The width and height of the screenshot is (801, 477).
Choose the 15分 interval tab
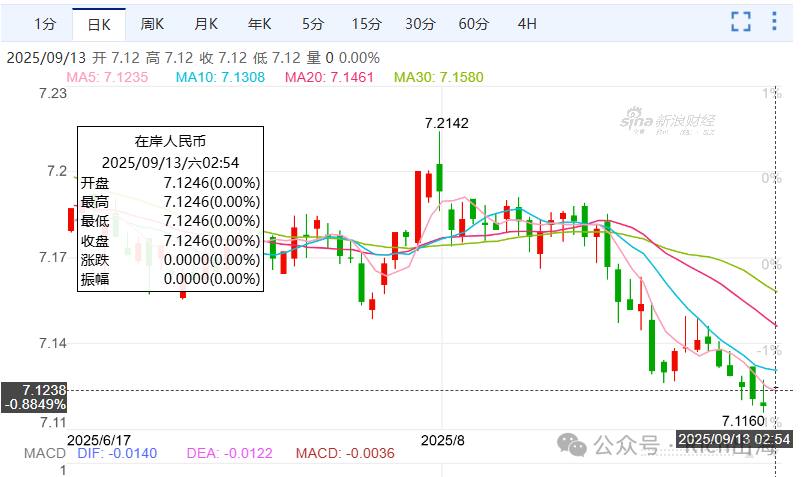[x=366, y=24]
